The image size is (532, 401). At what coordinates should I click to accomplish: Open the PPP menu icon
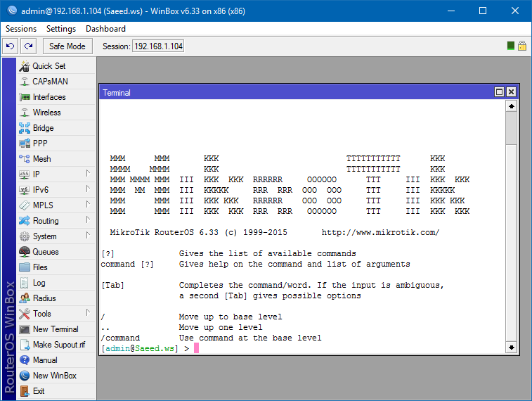click(25, 144)
